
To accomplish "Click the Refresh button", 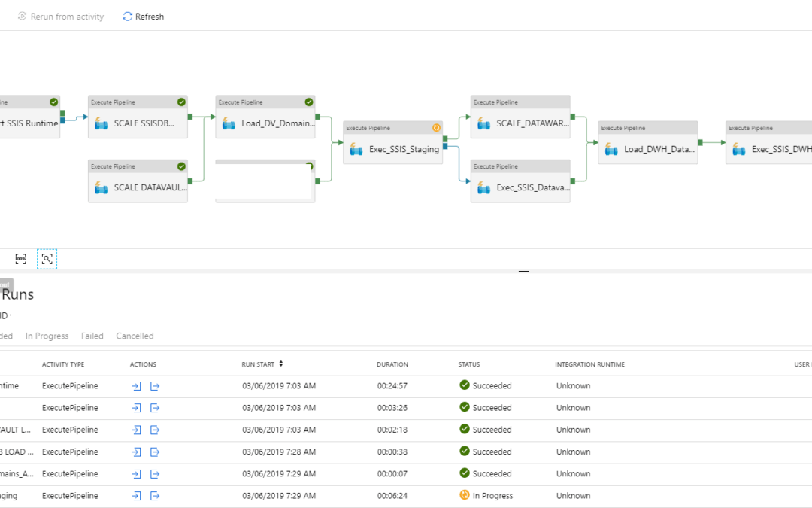I will pyautogui.click(x=143, y=17).
